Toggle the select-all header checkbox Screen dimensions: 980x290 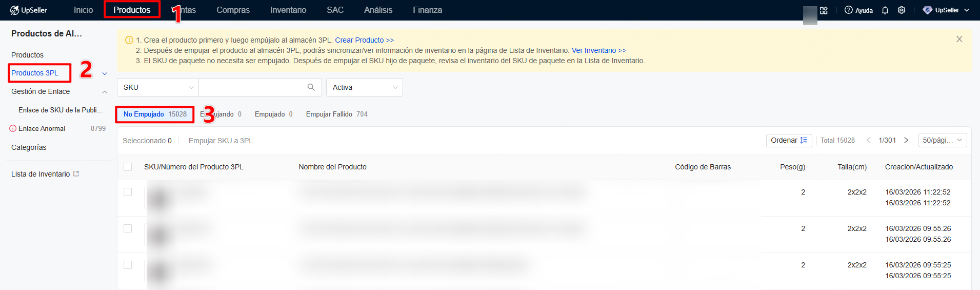pos(128,167)
